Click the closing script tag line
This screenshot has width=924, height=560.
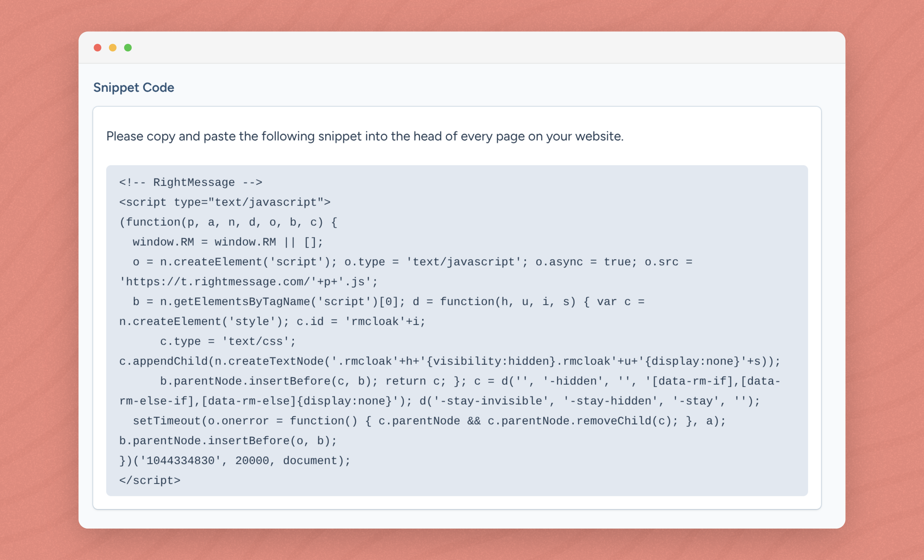click(x=150, y=481)
